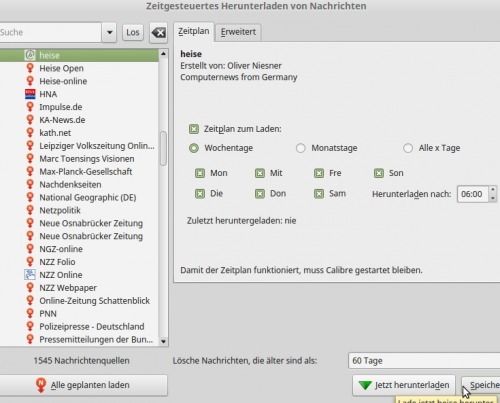Click the green arrow on Jetzt herunterladen
Screen dimensions: 500x403
tap(365, 385)
